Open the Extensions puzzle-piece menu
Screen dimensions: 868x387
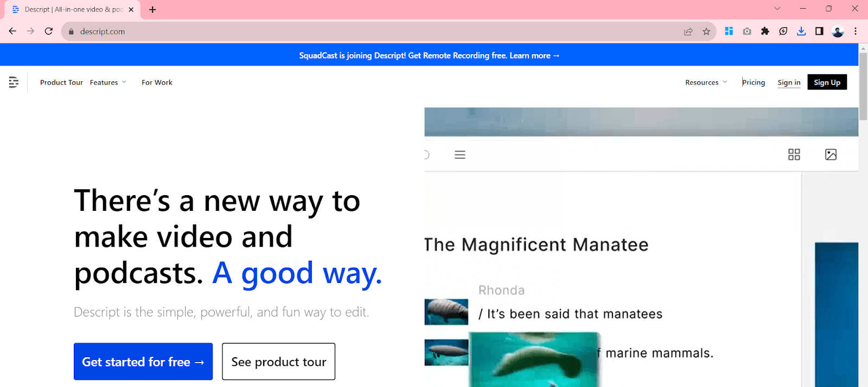click(x=765, y=31)
